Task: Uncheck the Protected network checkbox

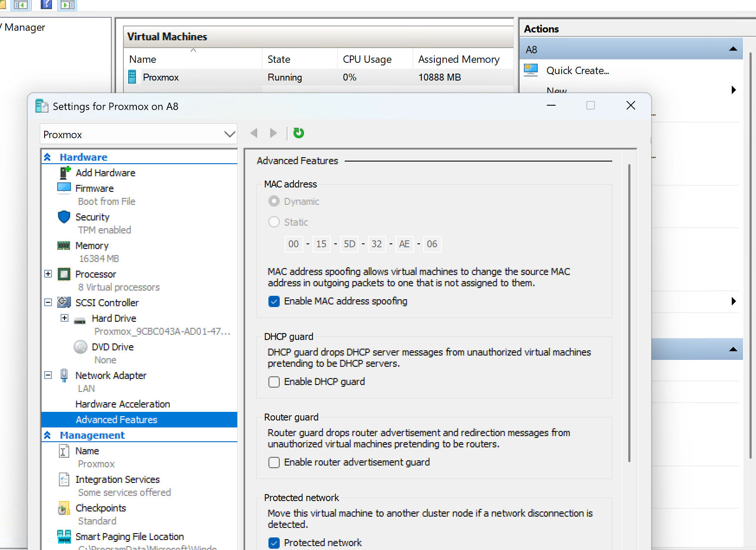Action: tap(274, 543)
